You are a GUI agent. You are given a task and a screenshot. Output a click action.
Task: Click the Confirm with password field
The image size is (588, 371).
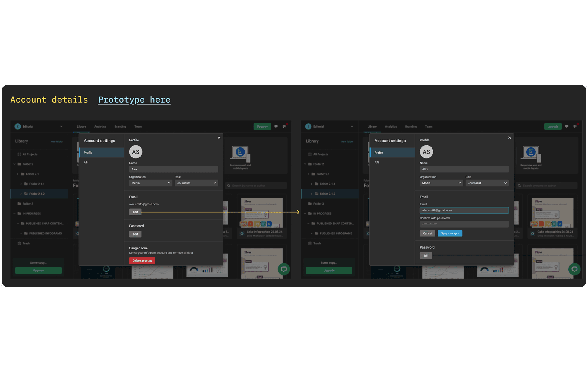coord(464,224)
